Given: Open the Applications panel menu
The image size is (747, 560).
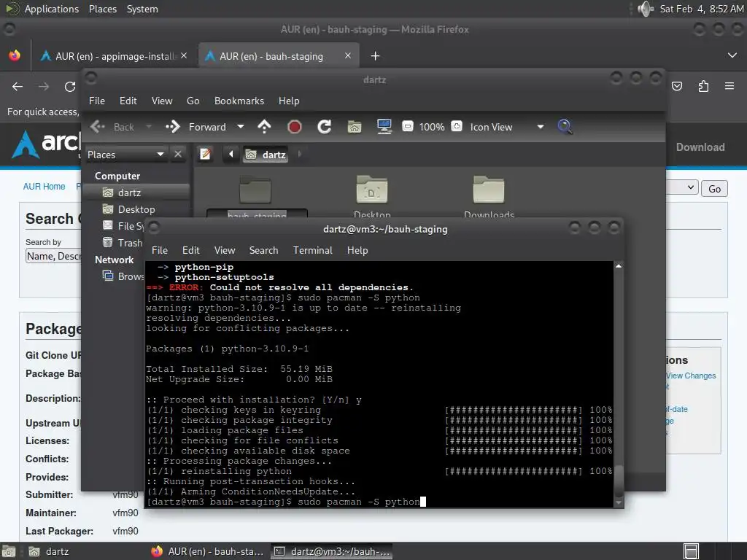Looking at the screenshot, I should [x=52, y=9].
